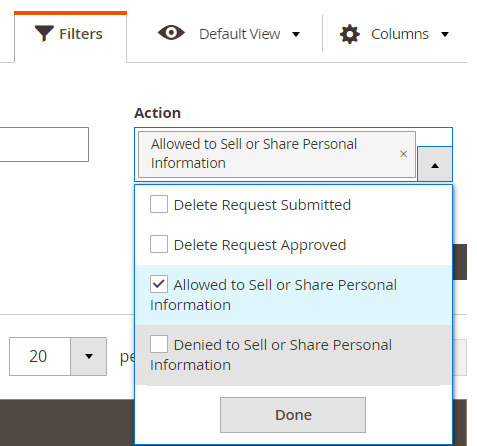
Task: Check Denied to Sell or Share checkbox
Action: point(159,344)
